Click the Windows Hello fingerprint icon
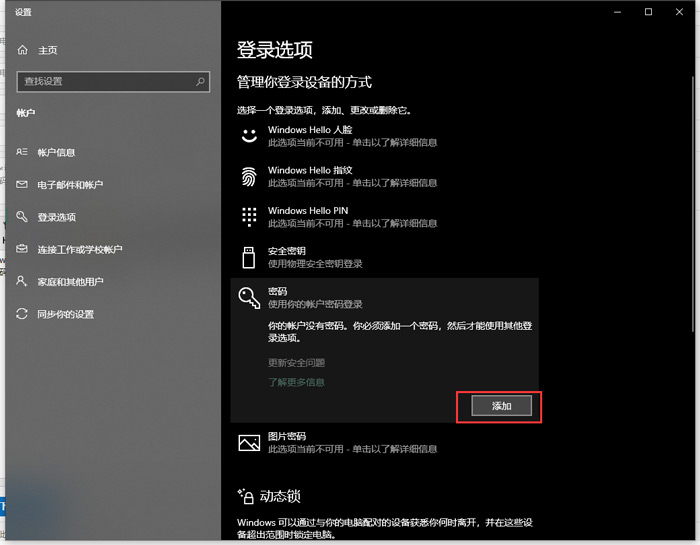This screenshot has height=545, width=700. (x=249, y=176)
